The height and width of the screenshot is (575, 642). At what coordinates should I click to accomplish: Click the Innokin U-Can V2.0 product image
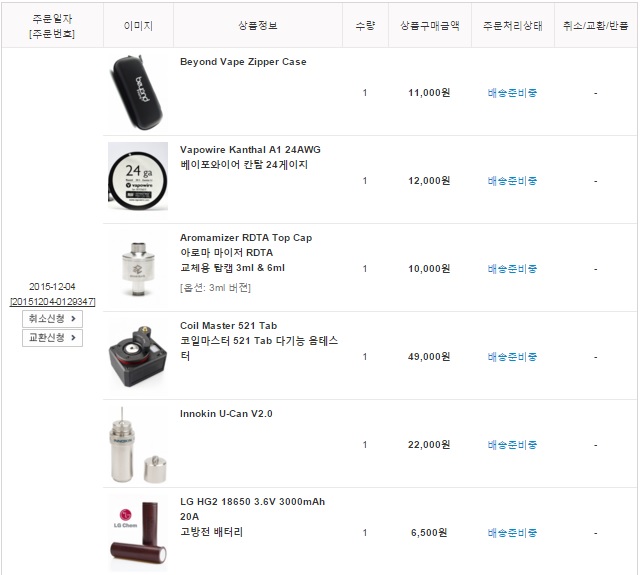click(138, 445)
